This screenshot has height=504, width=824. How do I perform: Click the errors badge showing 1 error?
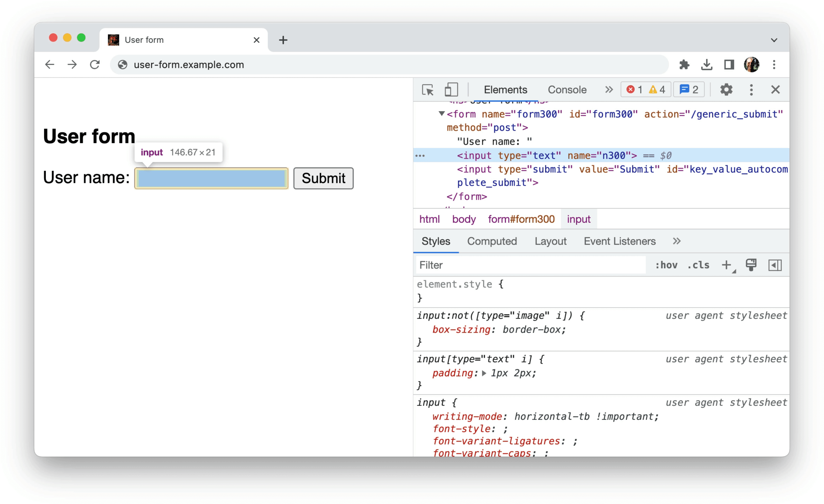tap(633, 90)
